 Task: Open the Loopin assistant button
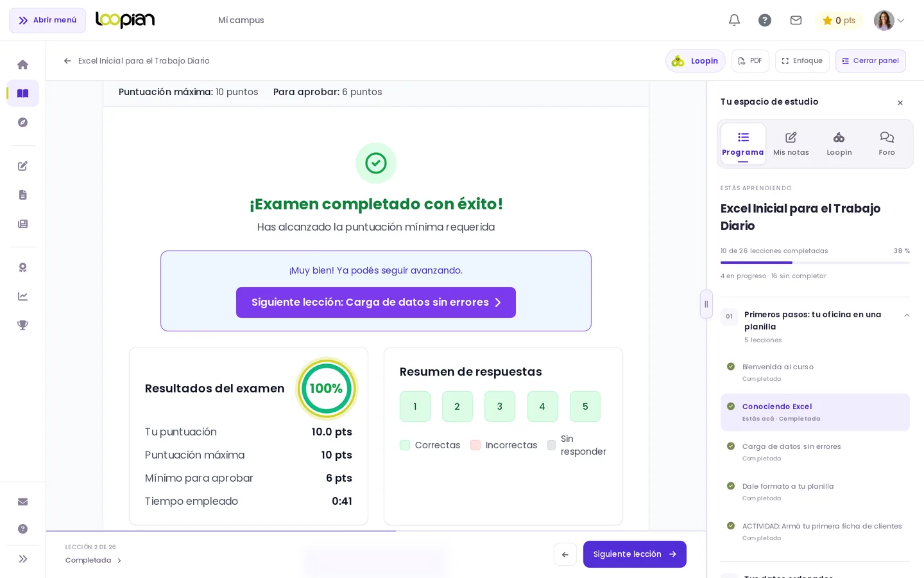click(x=695, y=61)
